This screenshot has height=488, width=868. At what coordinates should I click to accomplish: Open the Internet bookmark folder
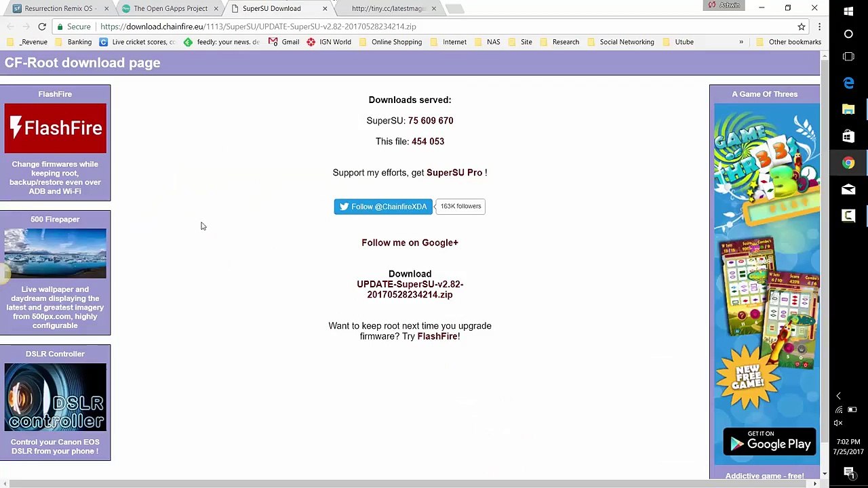(x=448, y=42)
